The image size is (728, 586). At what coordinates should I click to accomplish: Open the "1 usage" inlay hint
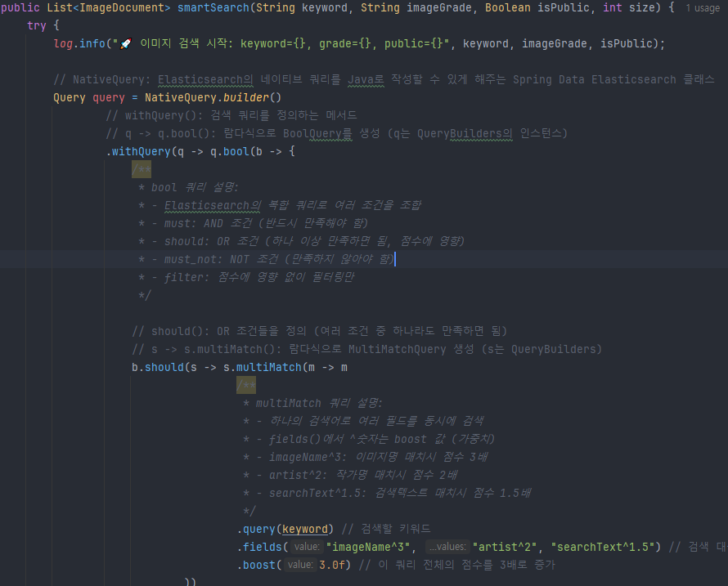point(702,8)
